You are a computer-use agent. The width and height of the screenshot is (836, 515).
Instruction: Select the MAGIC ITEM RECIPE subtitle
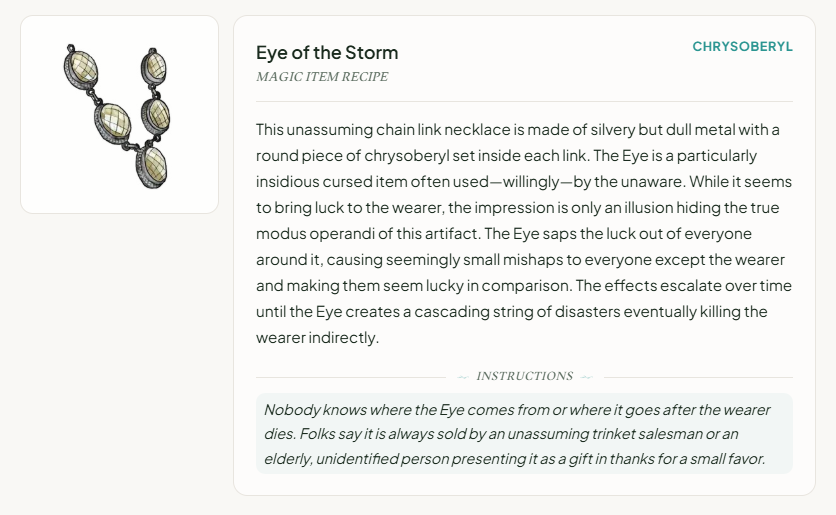(x=322, y=77)
